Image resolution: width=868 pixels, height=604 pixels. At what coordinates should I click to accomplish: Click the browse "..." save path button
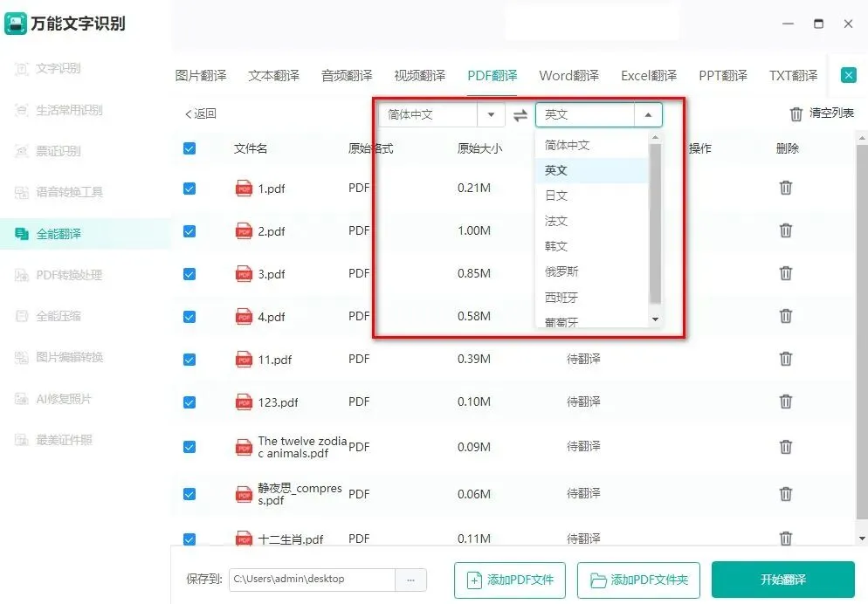click(x=410, y=580)
